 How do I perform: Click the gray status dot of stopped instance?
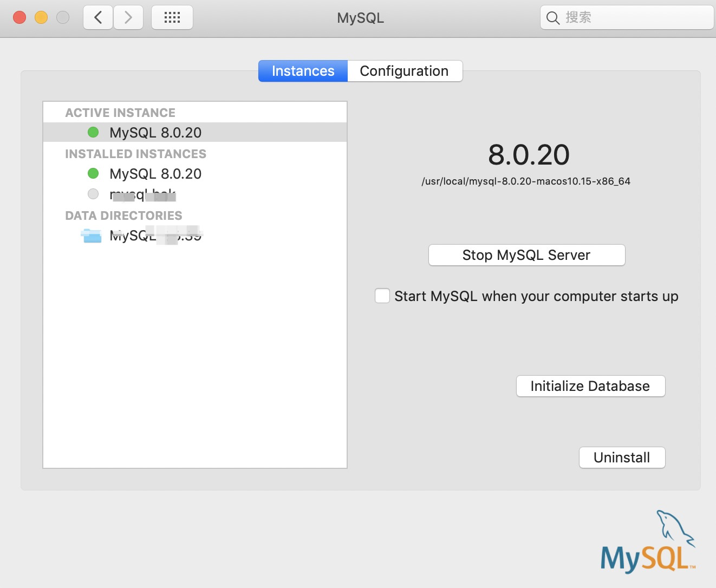93,193
